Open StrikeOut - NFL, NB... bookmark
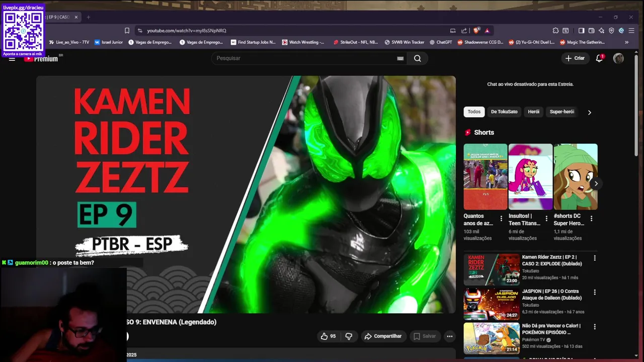Viewport: 644px width, 362px height. (x=356, y=42)
